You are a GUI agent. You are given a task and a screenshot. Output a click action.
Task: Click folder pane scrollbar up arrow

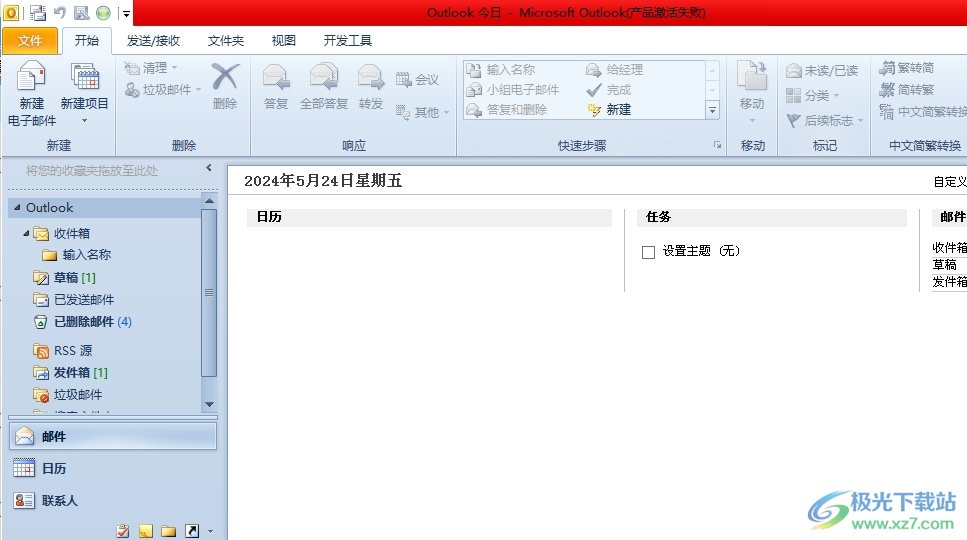pyautogui.click(x=209, y=201)
